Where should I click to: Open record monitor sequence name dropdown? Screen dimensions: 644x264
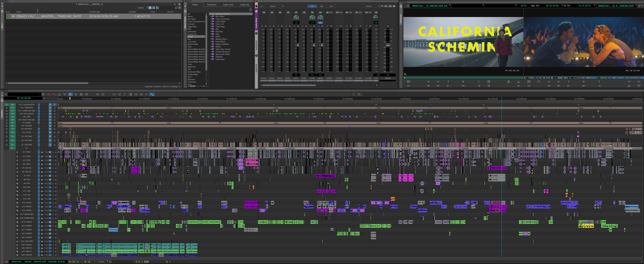coord(617,6)
